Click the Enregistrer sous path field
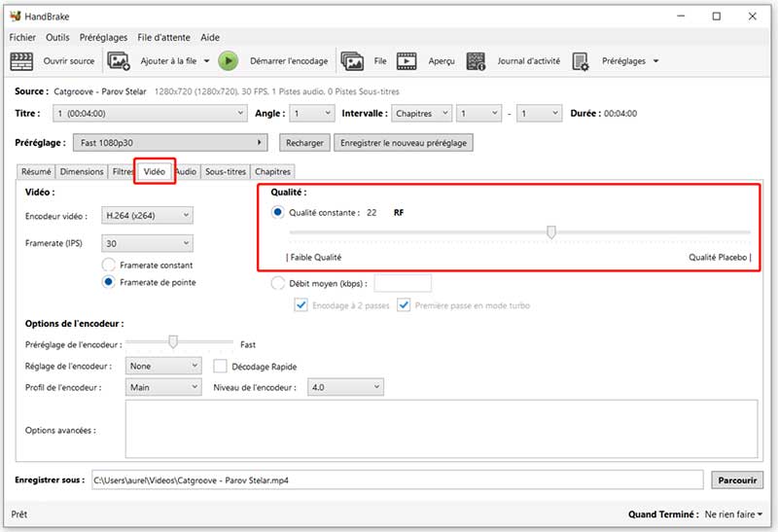 (x=398, y=479)
